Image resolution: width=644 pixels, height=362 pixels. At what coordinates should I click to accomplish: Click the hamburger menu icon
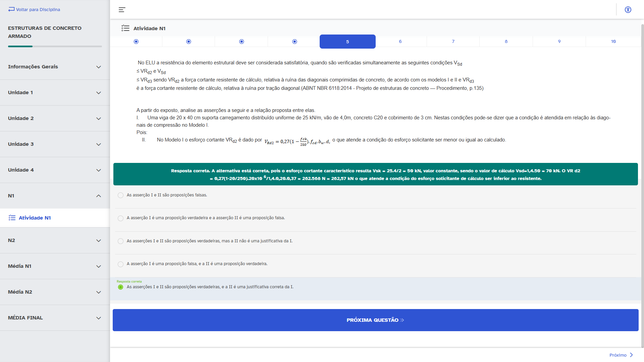(122, 10)
